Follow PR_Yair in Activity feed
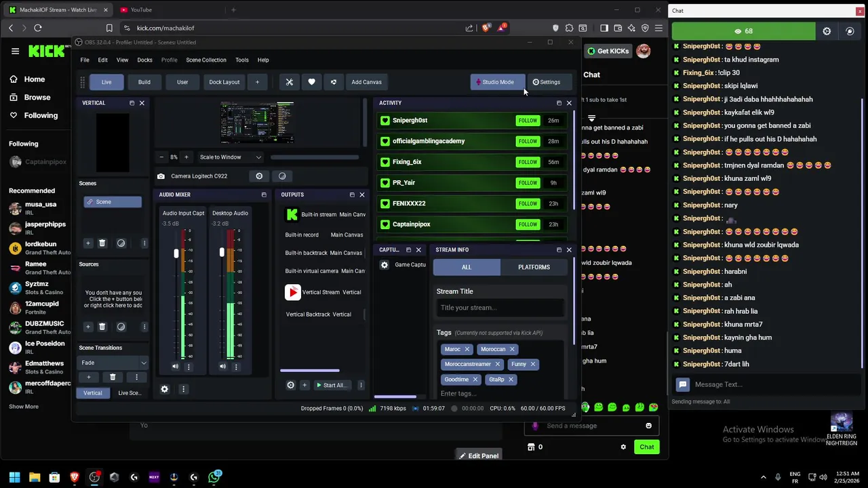The image size is (868, 488). pyautogui.click(x=528, y=183)
